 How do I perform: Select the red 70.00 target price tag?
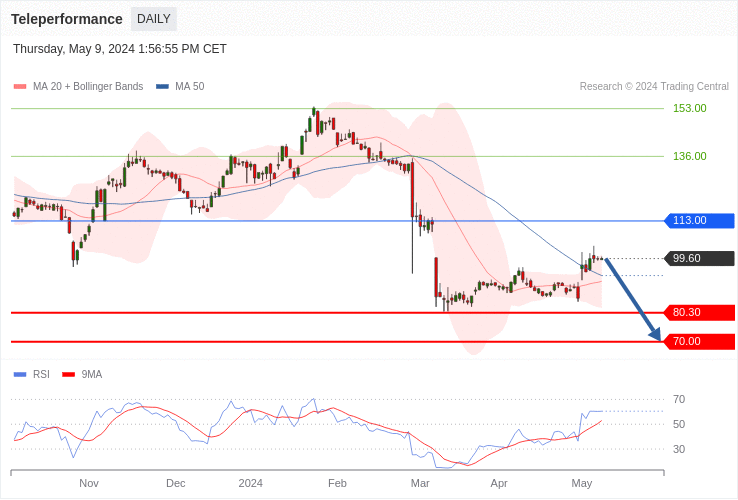[699, 342]
